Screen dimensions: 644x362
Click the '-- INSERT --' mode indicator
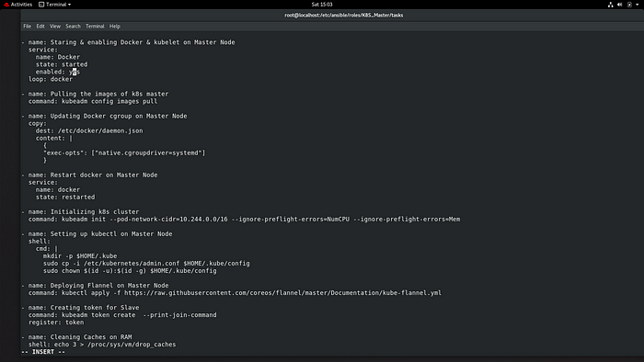[x=43, y=352]
